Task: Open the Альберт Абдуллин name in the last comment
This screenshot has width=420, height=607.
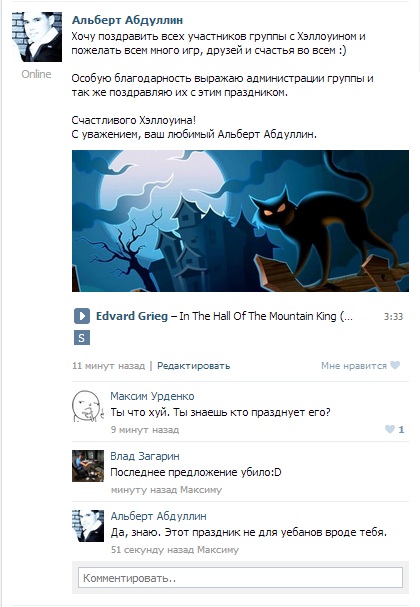Action: 159,516
